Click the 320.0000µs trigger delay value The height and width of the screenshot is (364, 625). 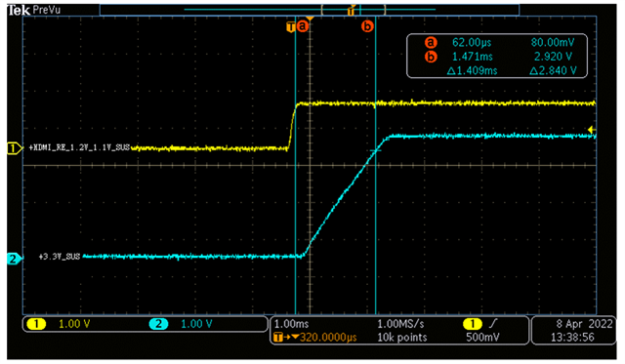pos(328,338)
